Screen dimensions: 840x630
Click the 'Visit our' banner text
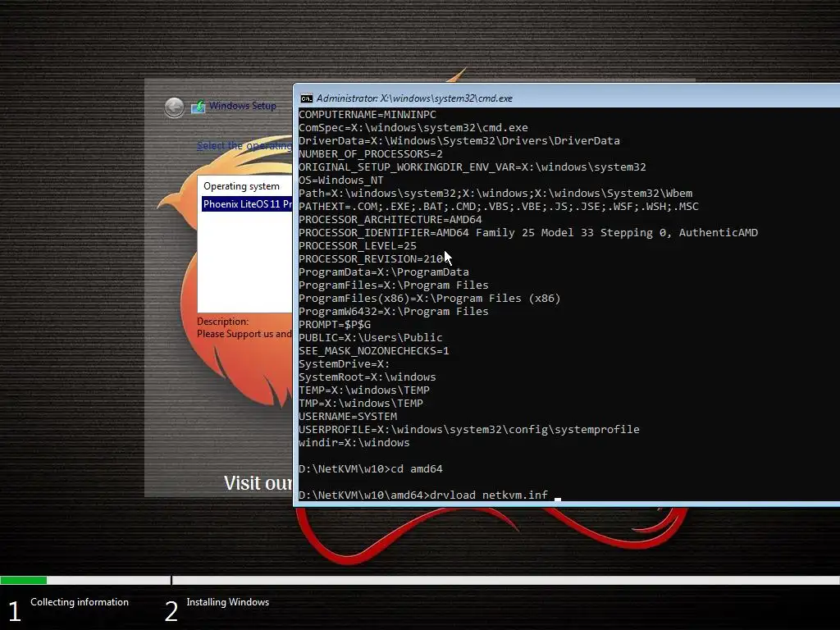pos(258,483)
